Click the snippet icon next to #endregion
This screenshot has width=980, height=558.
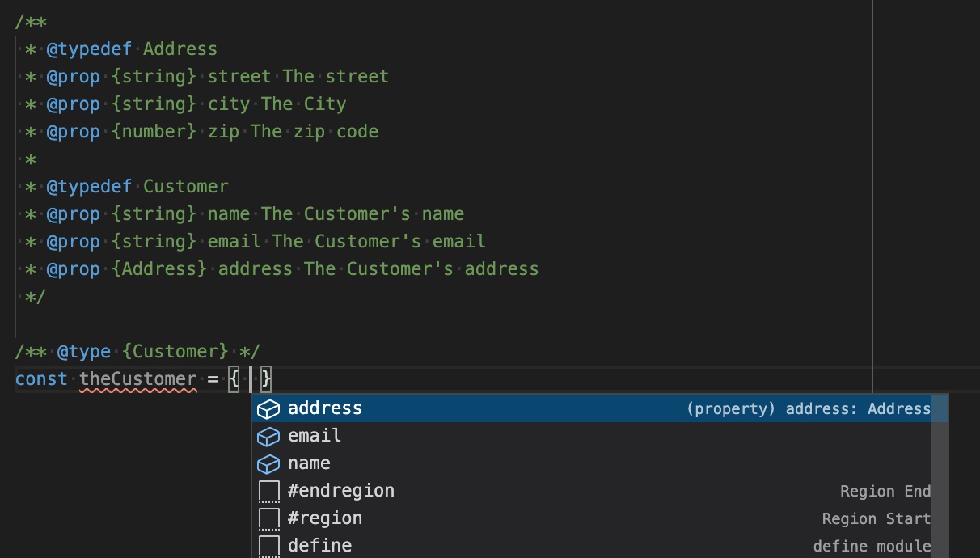[268, 492]
